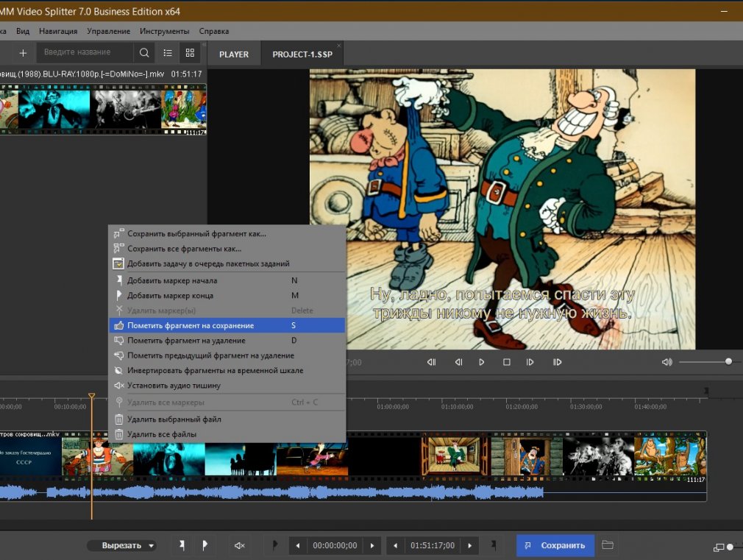Image resolution: width=743 pixels, height=560 pixels.
Task: Choose 'Пометить предыдущий фрагмент на удаление'
Action: [x=227, y=355]
